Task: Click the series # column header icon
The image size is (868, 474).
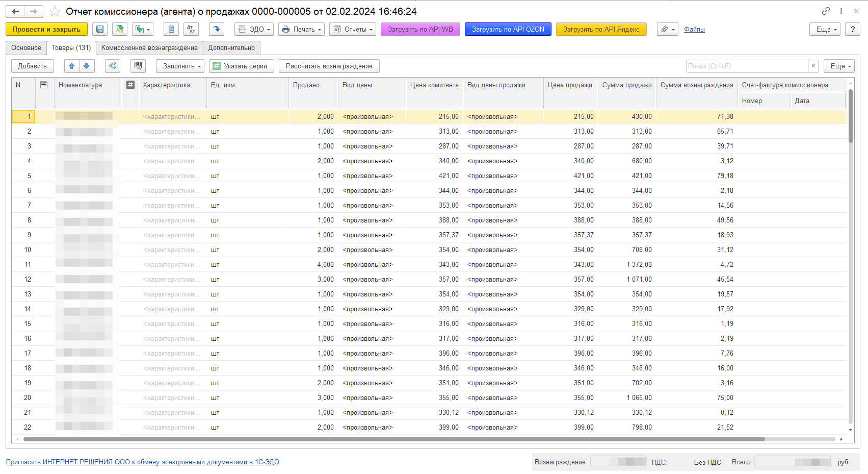Action: (x=130, y=85)
